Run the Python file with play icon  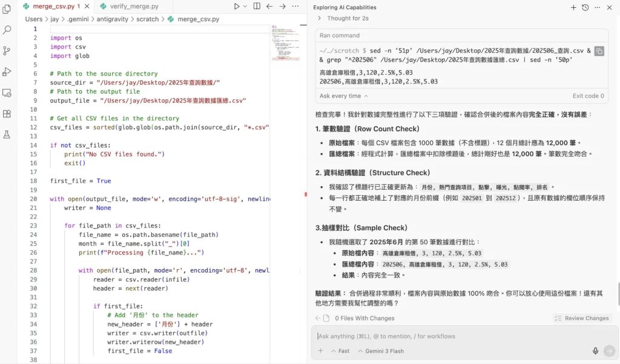237,6
